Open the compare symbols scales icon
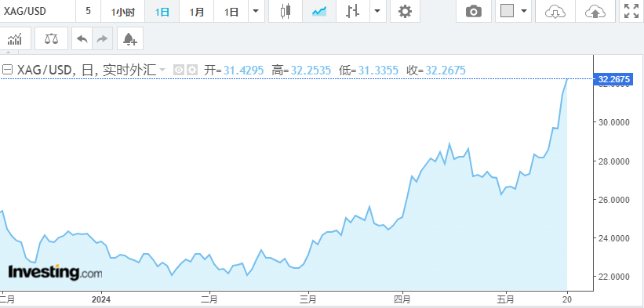Image resolution: width=644 pixels, height=308 pixels. (51, 38)
